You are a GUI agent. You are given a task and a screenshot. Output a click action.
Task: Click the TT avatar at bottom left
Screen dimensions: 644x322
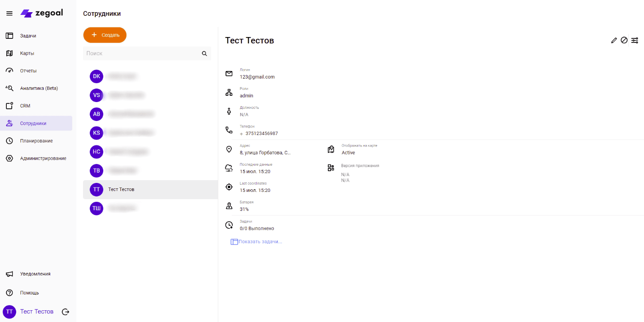[9, 312]
